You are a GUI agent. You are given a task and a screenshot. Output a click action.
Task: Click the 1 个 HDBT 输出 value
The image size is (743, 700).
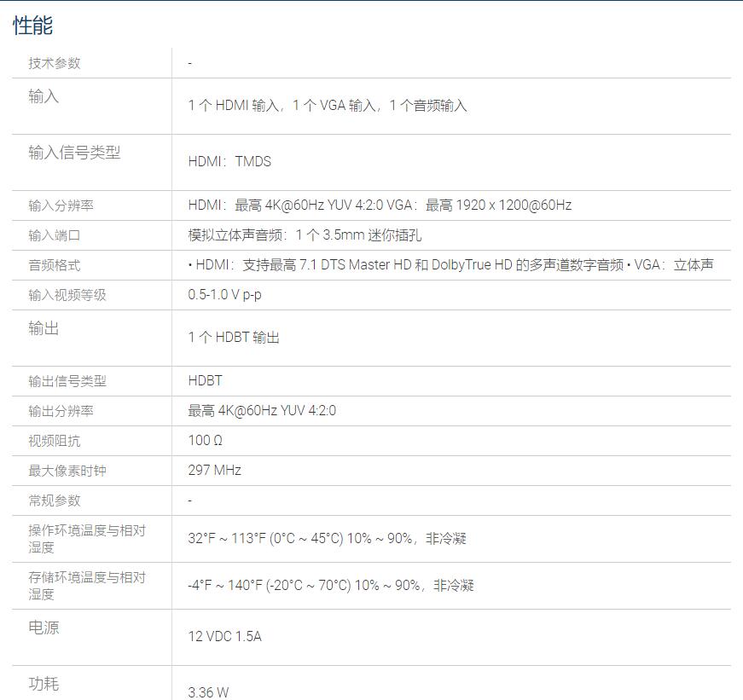tap(234, 338)
